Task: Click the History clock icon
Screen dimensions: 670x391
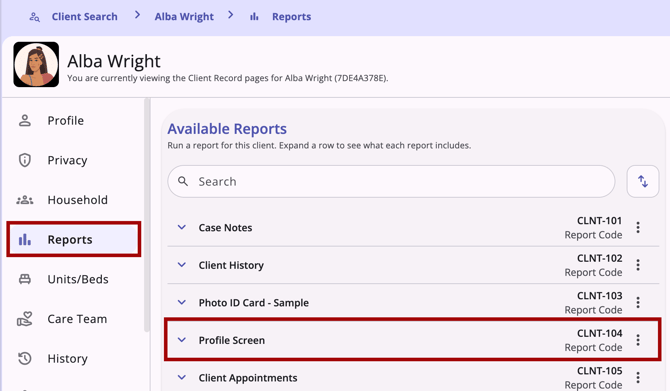Action: pyautogui.click(x=25, y=359)
